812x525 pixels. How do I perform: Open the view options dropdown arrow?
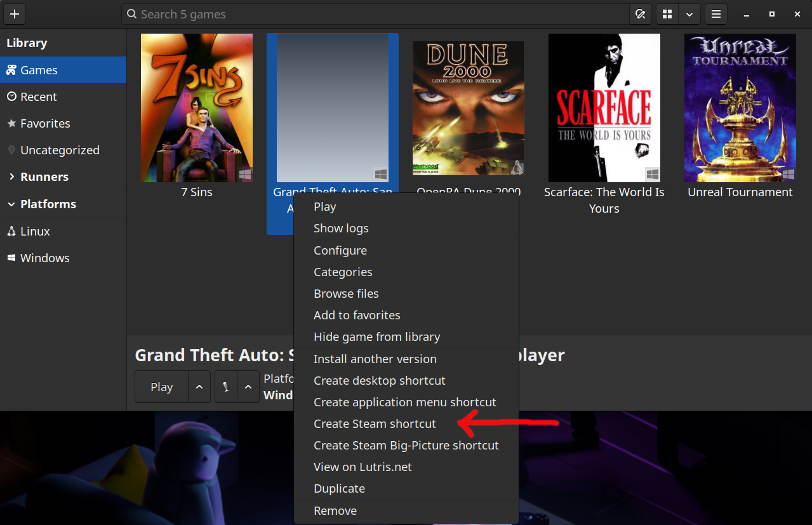click(x=689, y=14)
